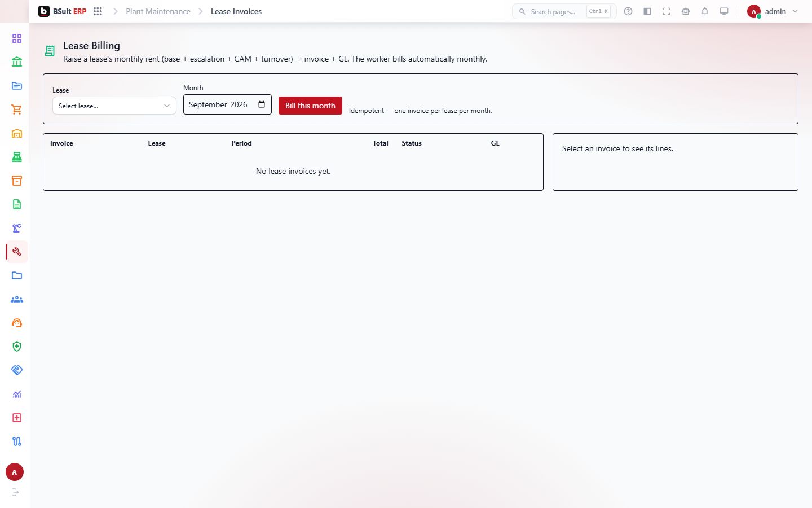
Task: Open the analytics chart sidebar icon
Action: (x=17, y=394)
